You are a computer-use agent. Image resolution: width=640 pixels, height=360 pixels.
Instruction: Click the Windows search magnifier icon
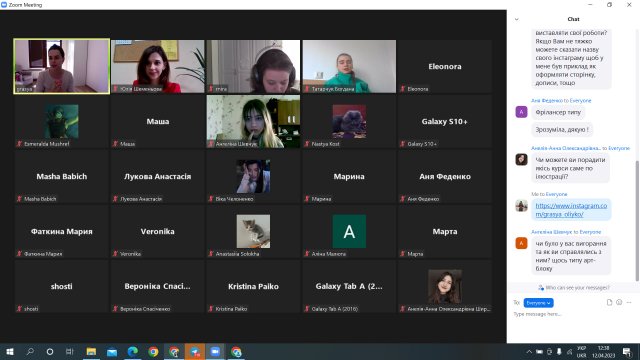pos(30,351)
